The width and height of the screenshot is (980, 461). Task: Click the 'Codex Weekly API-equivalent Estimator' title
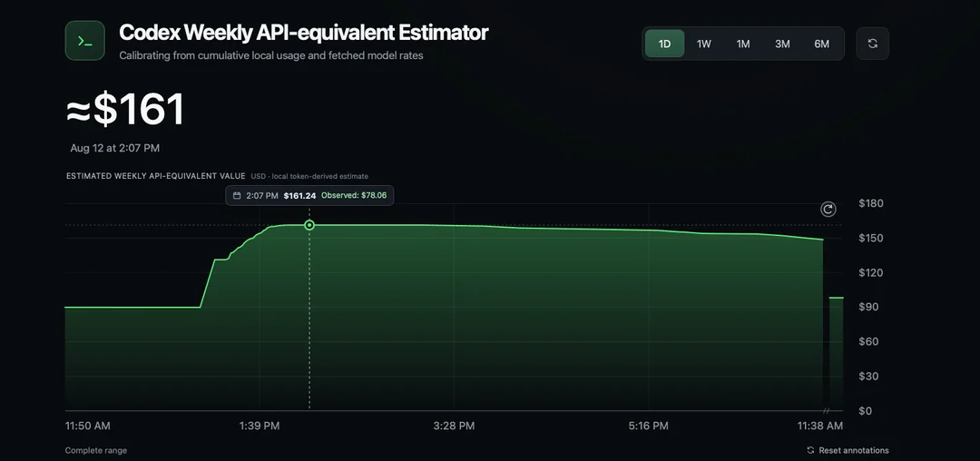[x=304, y=33]
